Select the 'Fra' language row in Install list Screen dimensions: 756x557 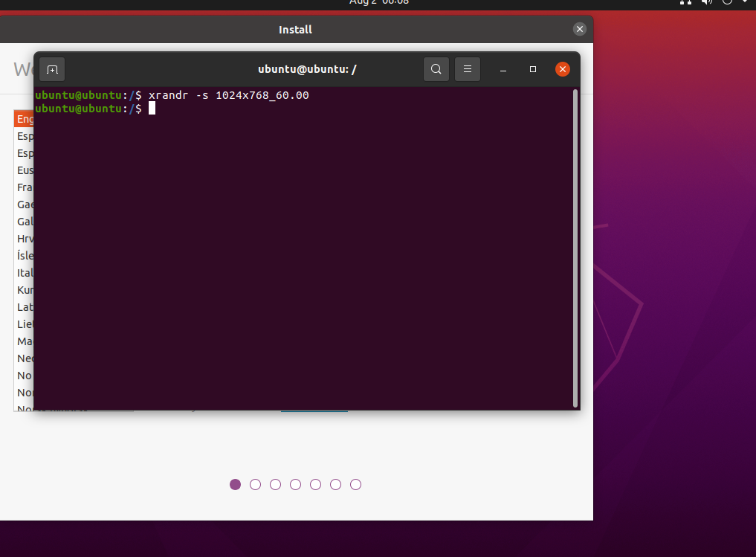click(24, 187)
